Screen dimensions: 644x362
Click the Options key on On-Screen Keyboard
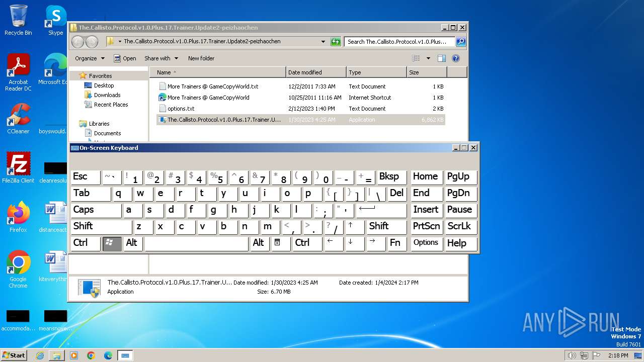427,243
